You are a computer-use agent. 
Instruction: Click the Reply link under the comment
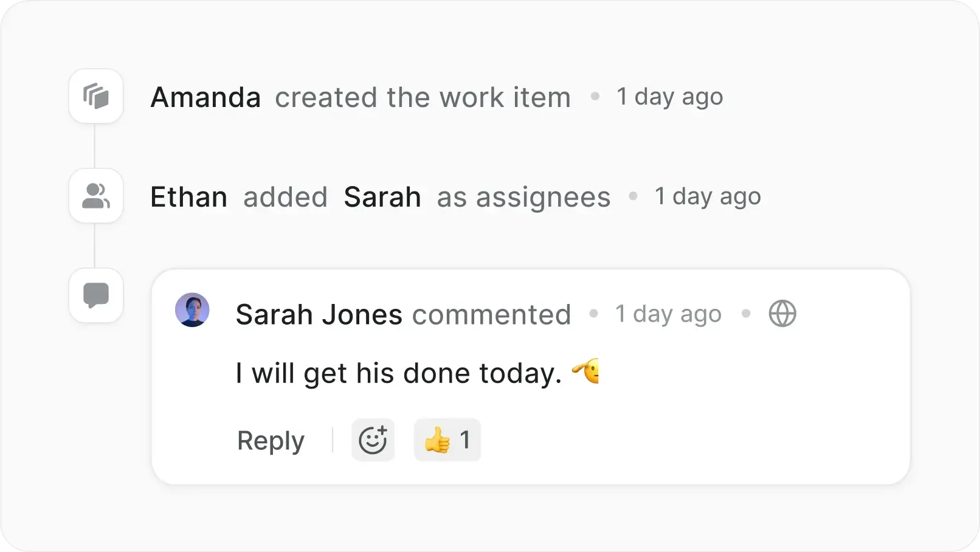coord(271,440)
